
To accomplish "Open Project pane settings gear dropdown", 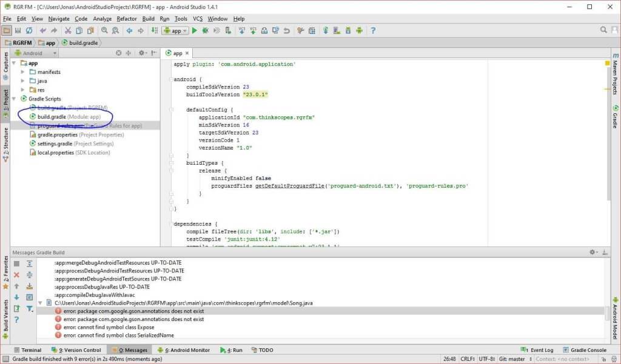I will tap(143, 53).
